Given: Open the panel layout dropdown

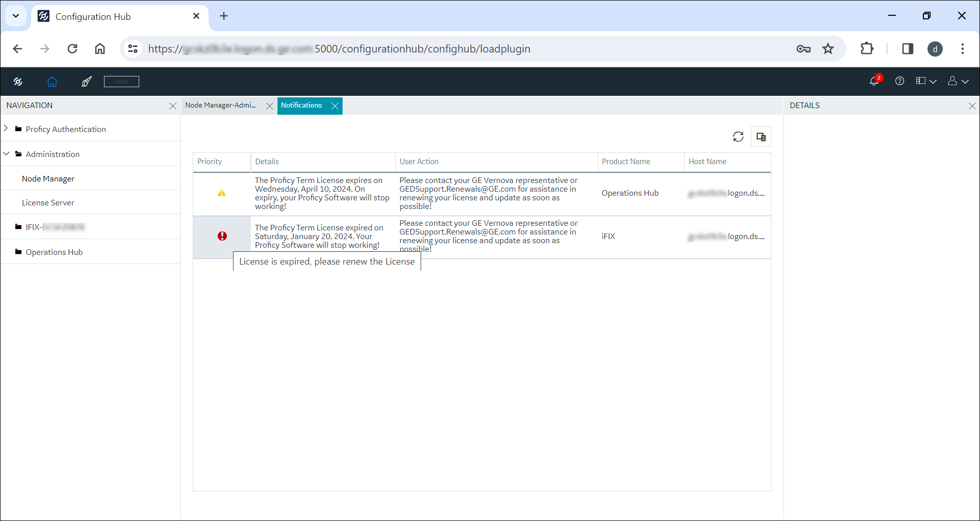Looking at the screenshot, I should click(926, 81).
